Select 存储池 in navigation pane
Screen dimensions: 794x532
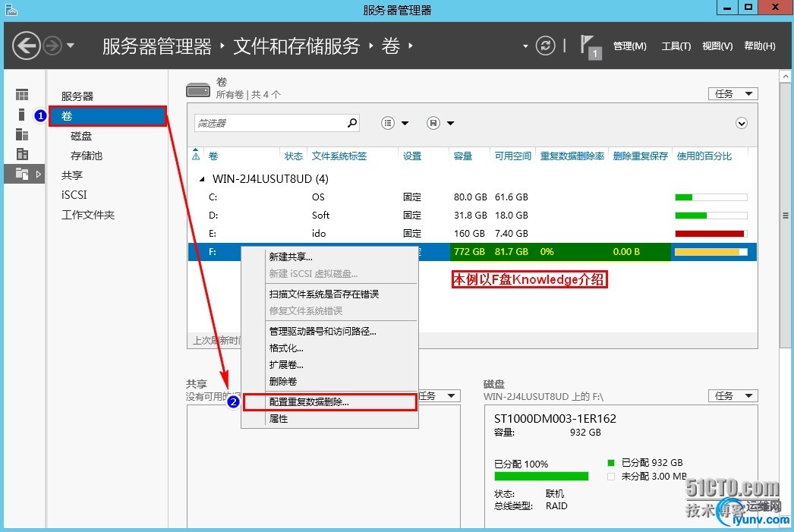pos(87,156)
